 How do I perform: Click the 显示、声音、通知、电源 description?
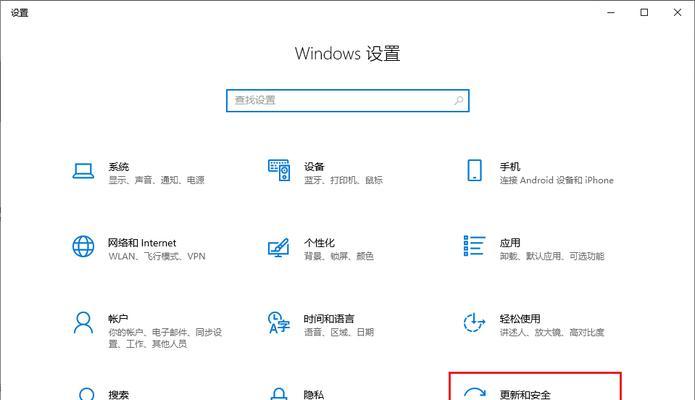(156, 180)
